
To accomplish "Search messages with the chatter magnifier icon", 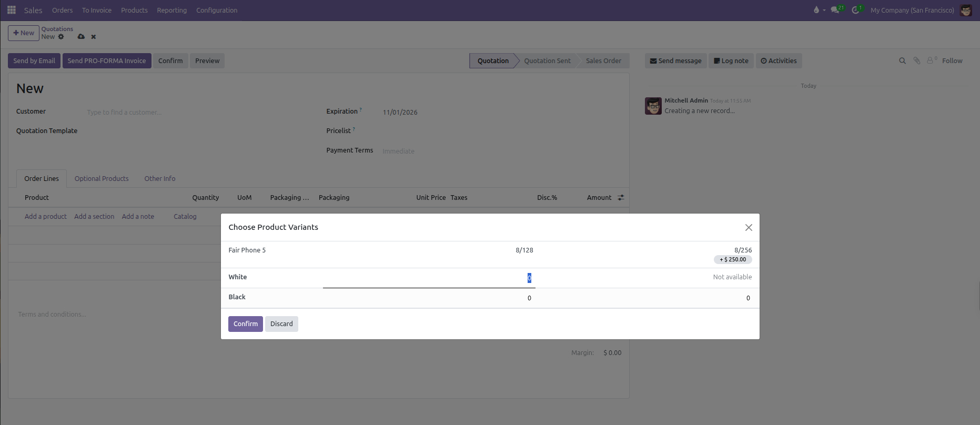I will coord(902,61).
